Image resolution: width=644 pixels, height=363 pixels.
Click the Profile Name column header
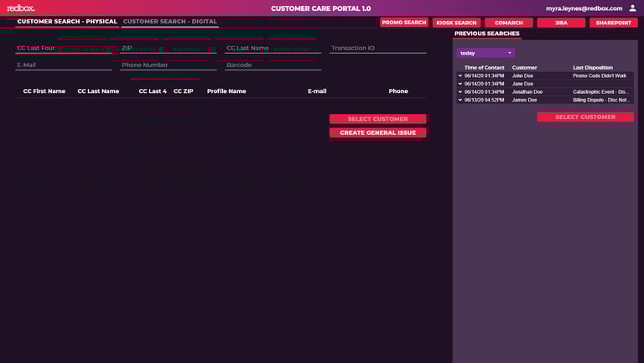[226, 91]
